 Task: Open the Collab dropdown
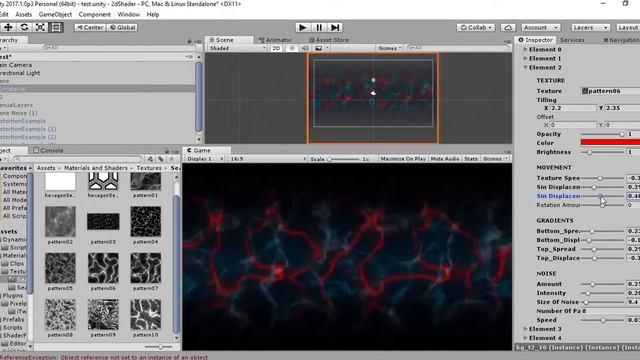pos(476,27)
